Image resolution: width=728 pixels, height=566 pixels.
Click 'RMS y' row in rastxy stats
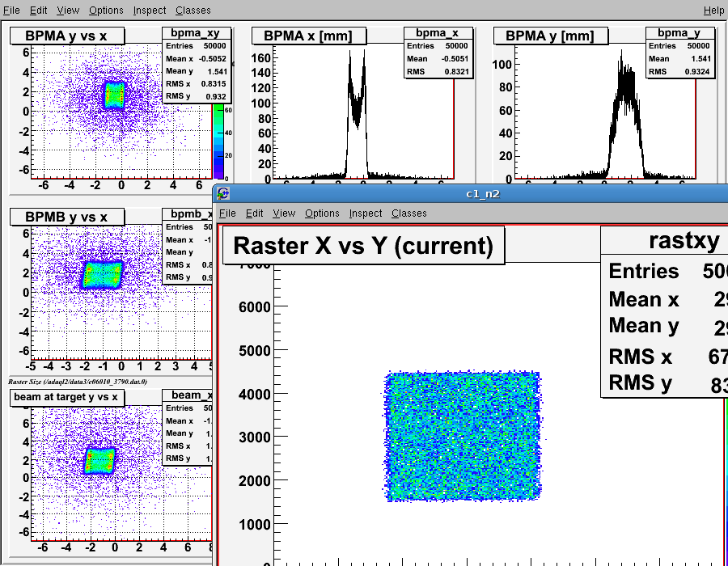[667, 384]
